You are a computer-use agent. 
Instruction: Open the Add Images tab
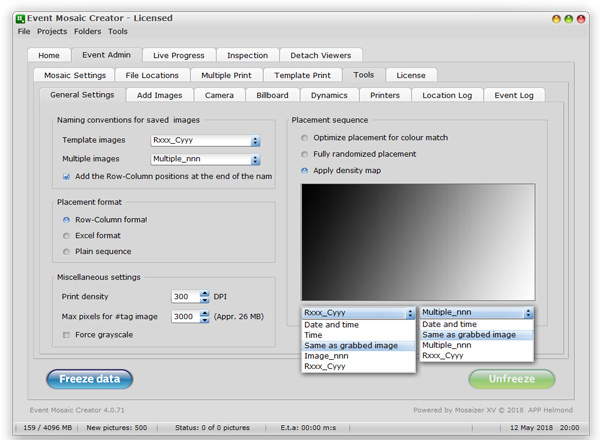point(160,95)
